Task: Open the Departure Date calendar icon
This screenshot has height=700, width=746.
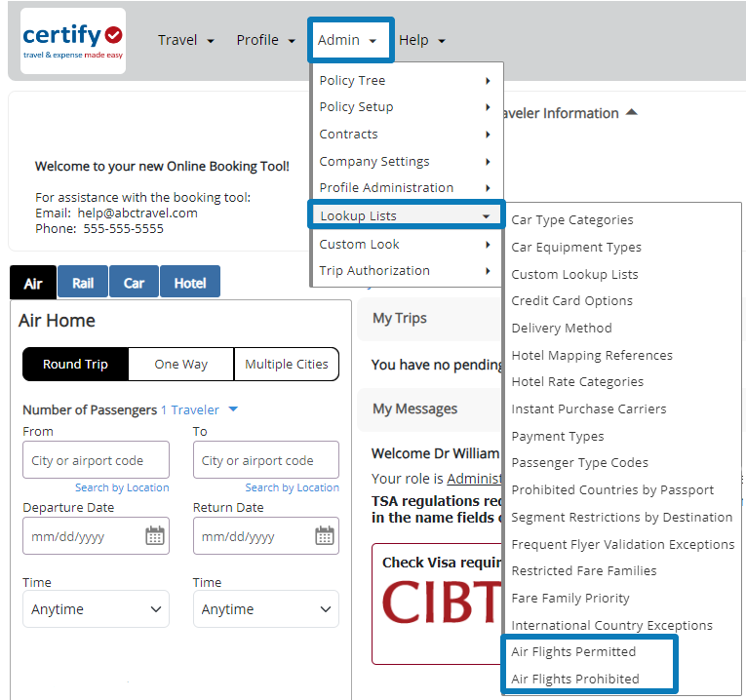Action: click(x=154, y=535)
